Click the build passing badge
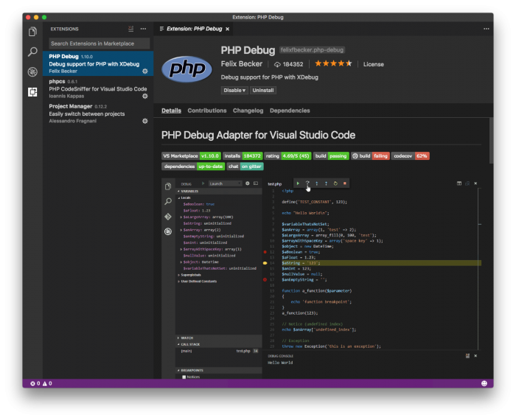The height and width of the screenshot is (420, 516). click(x=331, y=156)
